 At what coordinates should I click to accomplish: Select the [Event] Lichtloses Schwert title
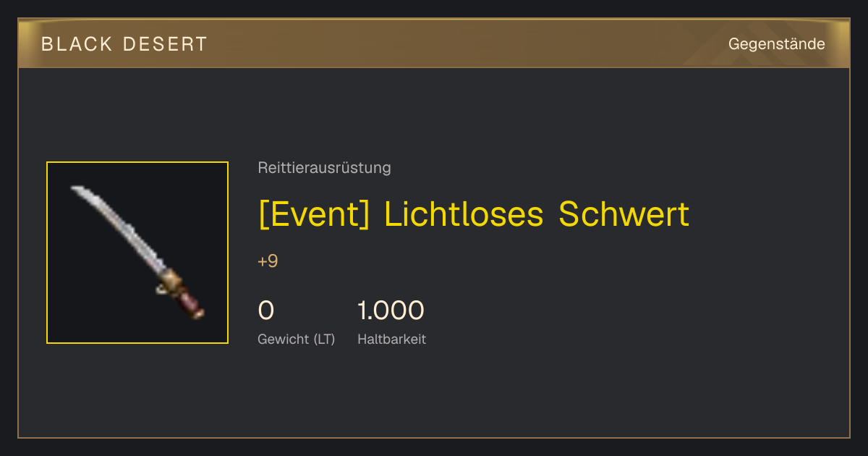[x=474, y=214]
